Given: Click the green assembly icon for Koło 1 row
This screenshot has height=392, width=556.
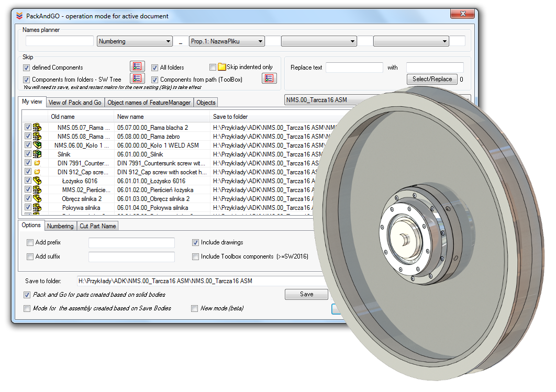Looking at the screenshot, I should [x=37, y=145].
